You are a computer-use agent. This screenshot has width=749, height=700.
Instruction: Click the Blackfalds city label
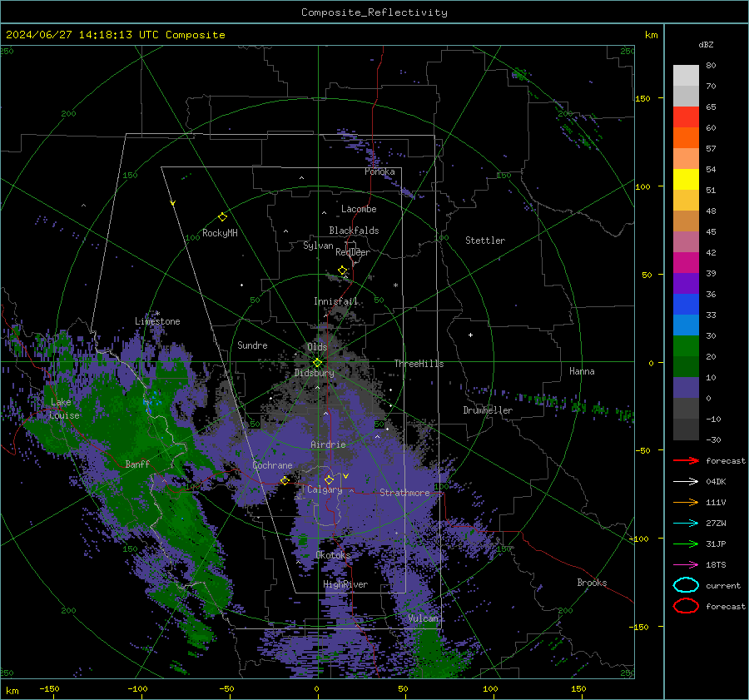[x=354, y=231]
